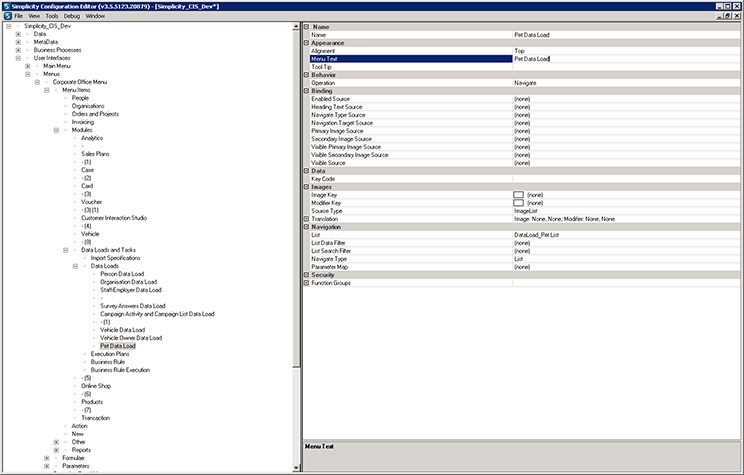The width and height of the screenshot is (744, 475).
Task: Expand the Reports tree node
Action: [x=56, y=450]
